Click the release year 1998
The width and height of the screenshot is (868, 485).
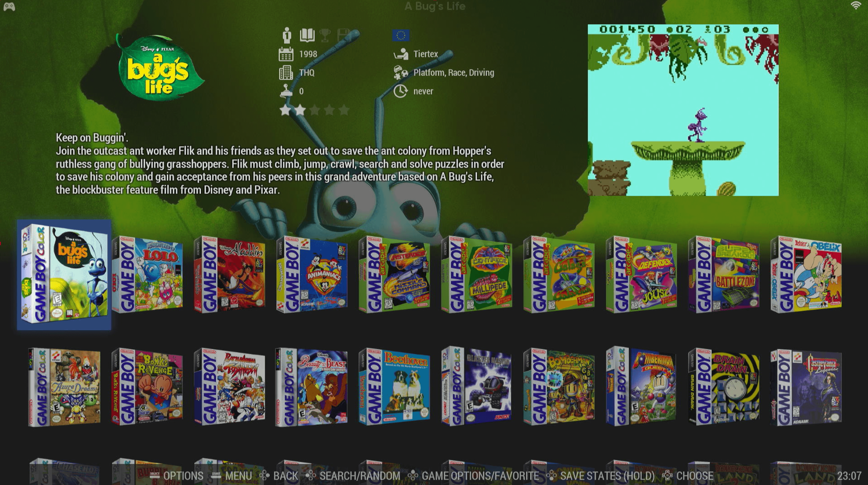pyautogui.click(x=308, y=54)
